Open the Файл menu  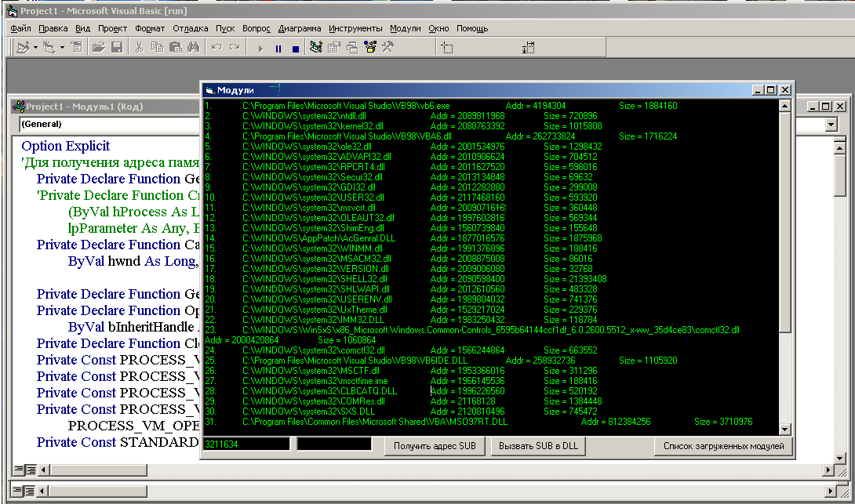coord(20,28)
